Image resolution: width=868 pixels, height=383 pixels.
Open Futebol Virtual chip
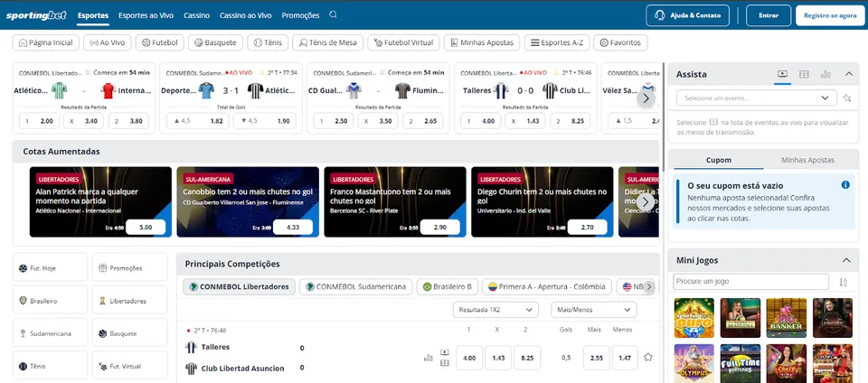403,42
